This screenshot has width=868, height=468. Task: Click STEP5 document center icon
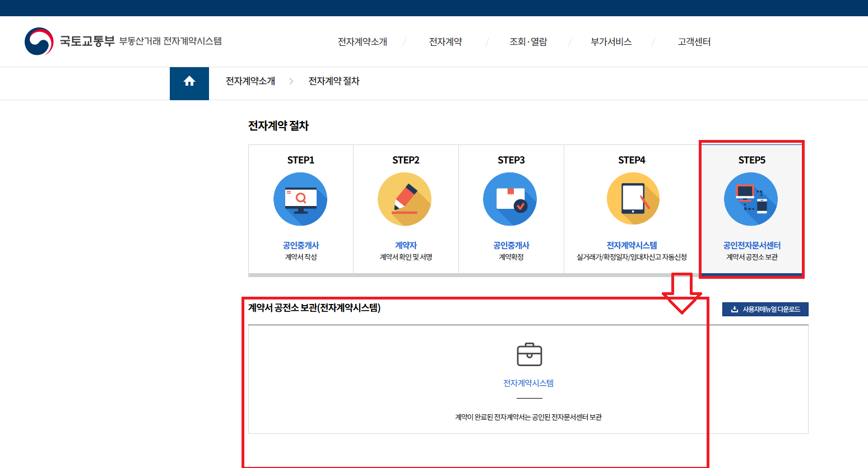(751, 199)
